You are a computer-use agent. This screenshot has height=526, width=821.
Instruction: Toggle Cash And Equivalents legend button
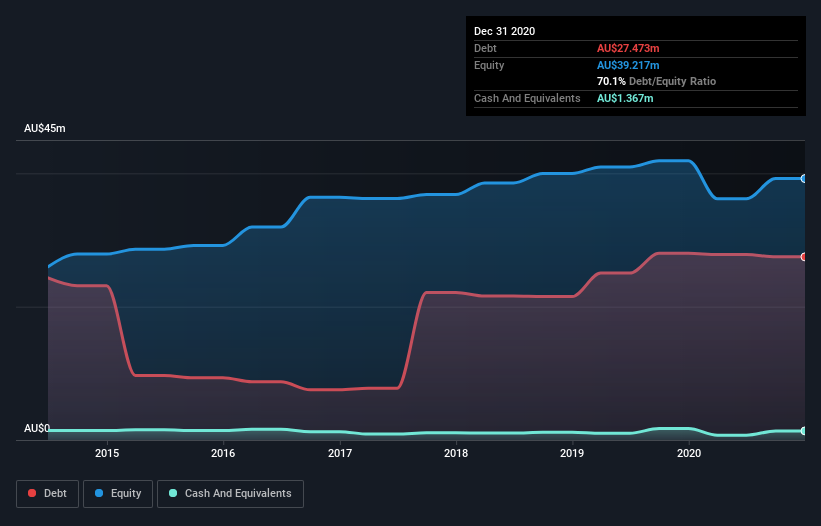230,494
